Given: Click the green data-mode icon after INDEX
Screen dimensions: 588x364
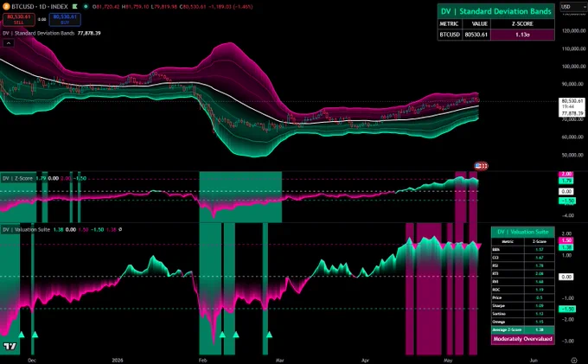Looking at the screenshot, I should pyautogui.click(x=75, y=6).
